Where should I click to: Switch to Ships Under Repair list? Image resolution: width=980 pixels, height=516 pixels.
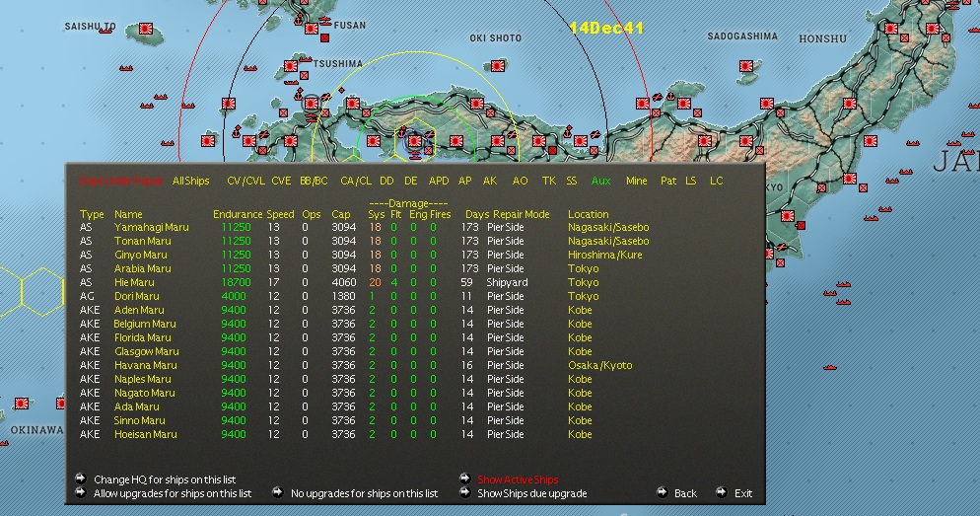tap(120, 181)
